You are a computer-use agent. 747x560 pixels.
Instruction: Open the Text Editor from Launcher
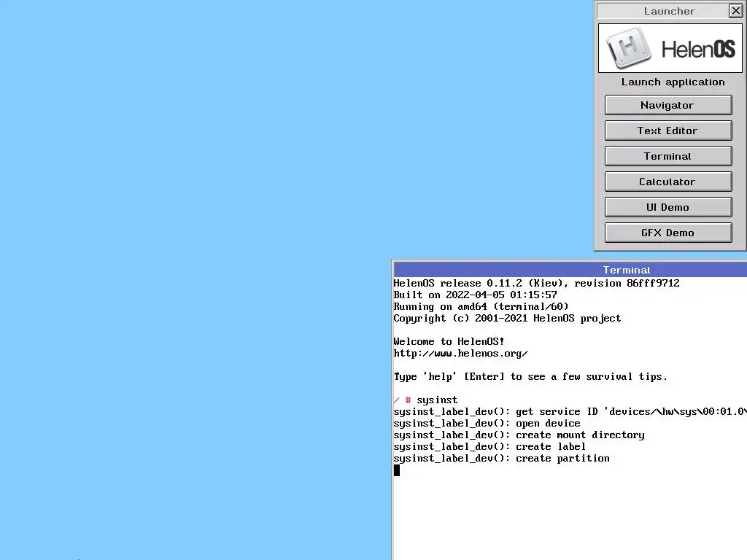(x=668, y=131)
